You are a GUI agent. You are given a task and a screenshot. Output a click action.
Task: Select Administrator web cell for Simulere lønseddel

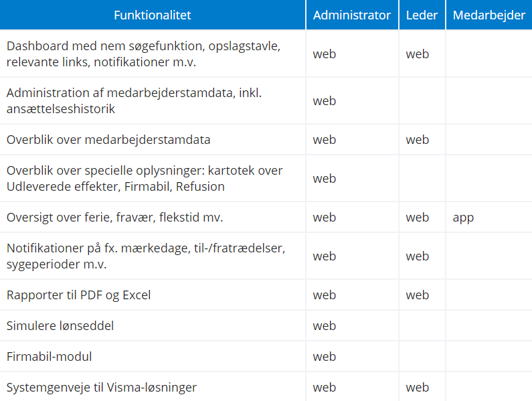tap(325, 326)
